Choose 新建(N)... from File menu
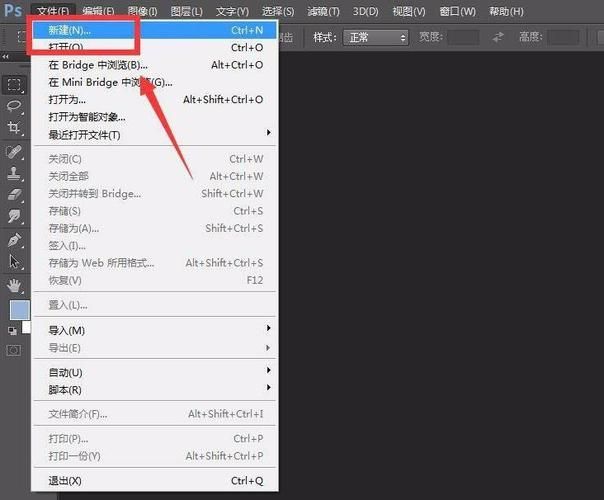 pyautogui.click(x=155, y=30)
